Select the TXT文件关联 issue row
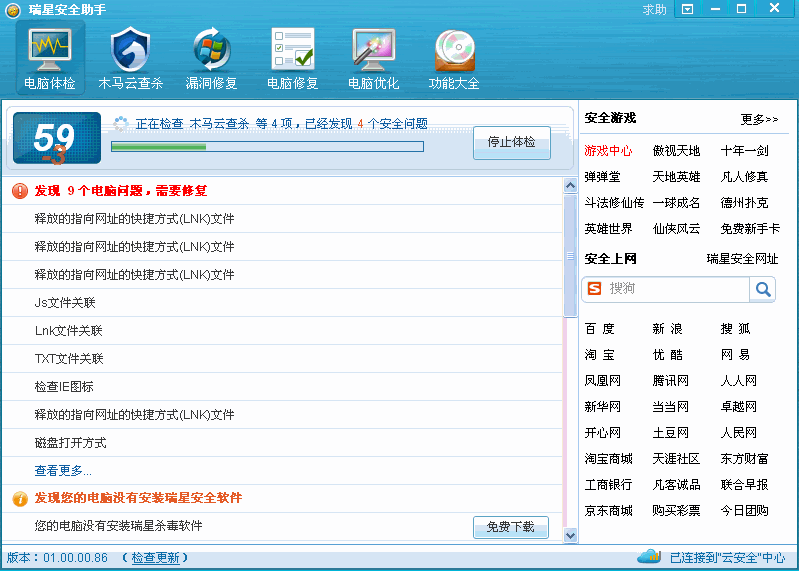The height and width of the screenshot is (571, 799). point(283,359)
